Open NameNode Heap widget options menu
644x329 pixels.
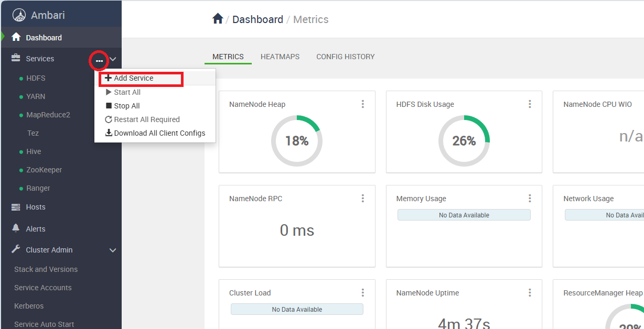click(x=363, y=104)
